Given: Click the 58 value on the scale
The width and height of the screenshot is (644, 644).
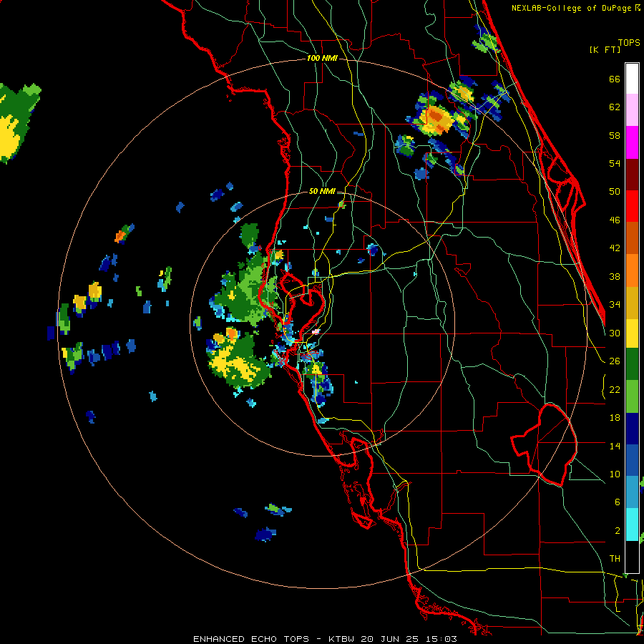Looking at the screenshot, I should pyautogui.click(x=615, y=136).
